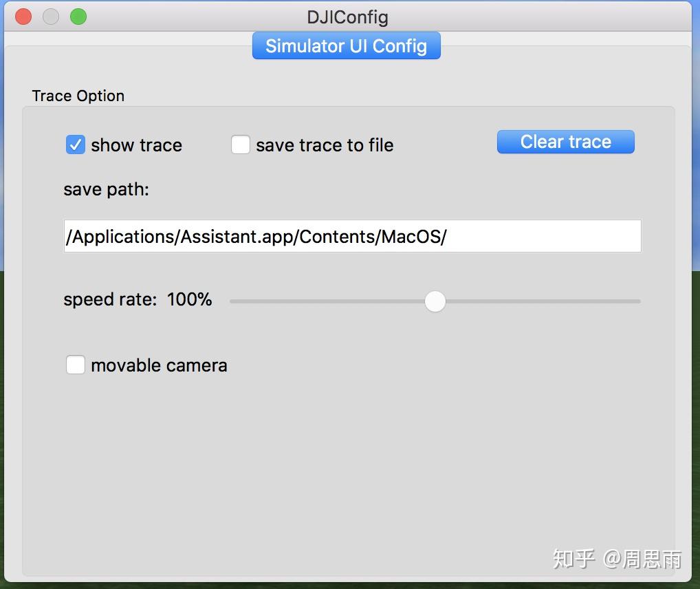Click the "show trace" label text

tap(136, 145)
